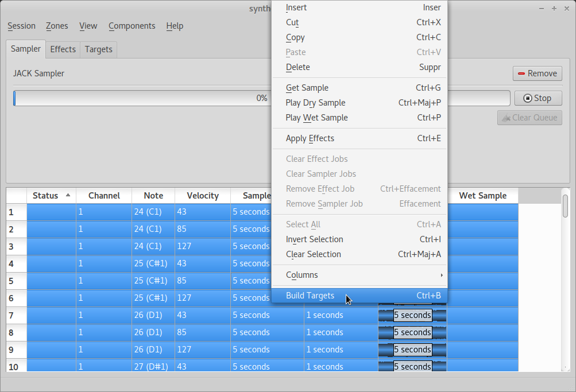Click note cell 24 (C1) in row 2
Screen dimensions: 576x392
[153, 229]
